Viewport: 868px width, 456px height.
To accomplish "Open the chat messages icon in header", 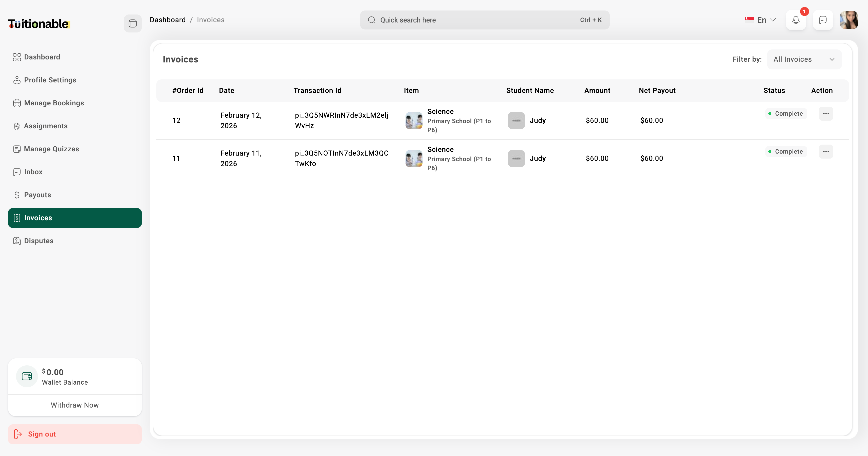I will click(823, 20).
